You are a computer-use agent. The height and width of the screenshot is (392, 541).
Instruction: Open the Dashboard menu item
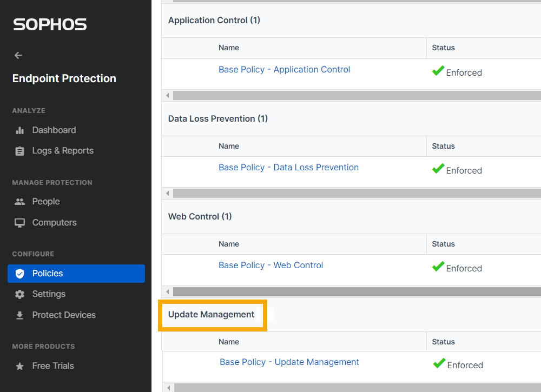coord(54,130)
